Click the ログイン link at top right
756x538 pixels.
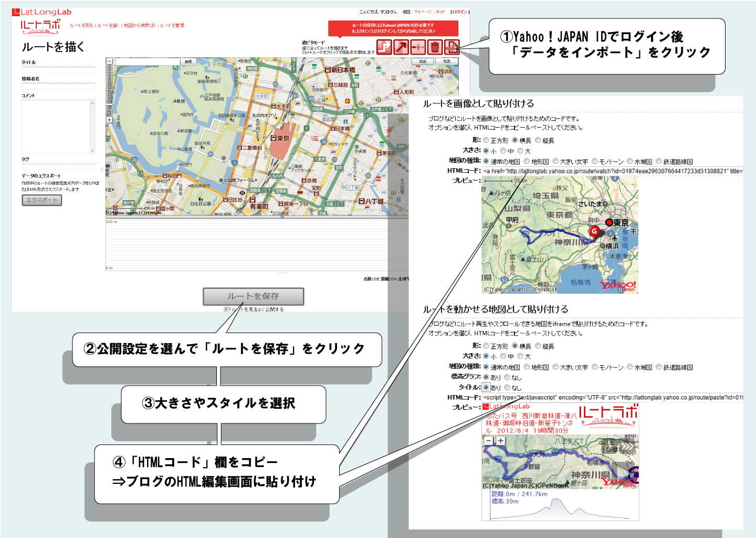click(x=460, y=12)
